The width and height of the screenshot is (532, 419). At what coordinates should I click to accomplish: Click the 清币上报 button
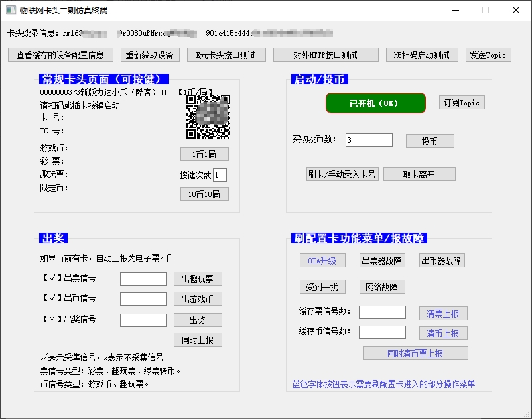point(443,333)
